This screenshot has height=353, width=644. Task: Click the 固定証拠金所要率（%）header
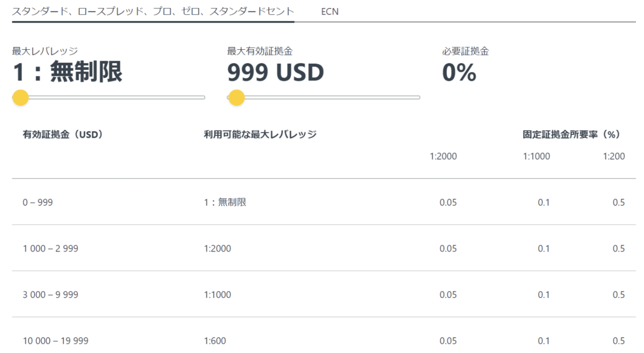point(571,134)
